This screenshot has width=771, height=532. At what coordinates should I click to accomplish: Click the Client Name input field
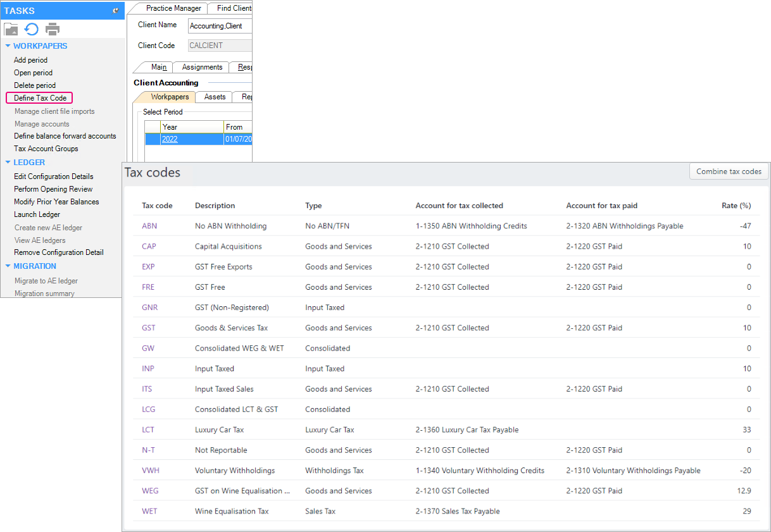220,26
